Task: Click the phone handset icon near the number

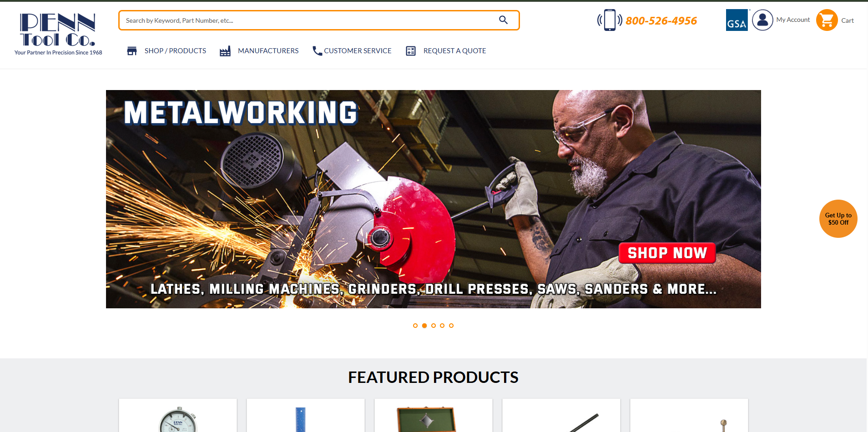Action: (610, 20)
